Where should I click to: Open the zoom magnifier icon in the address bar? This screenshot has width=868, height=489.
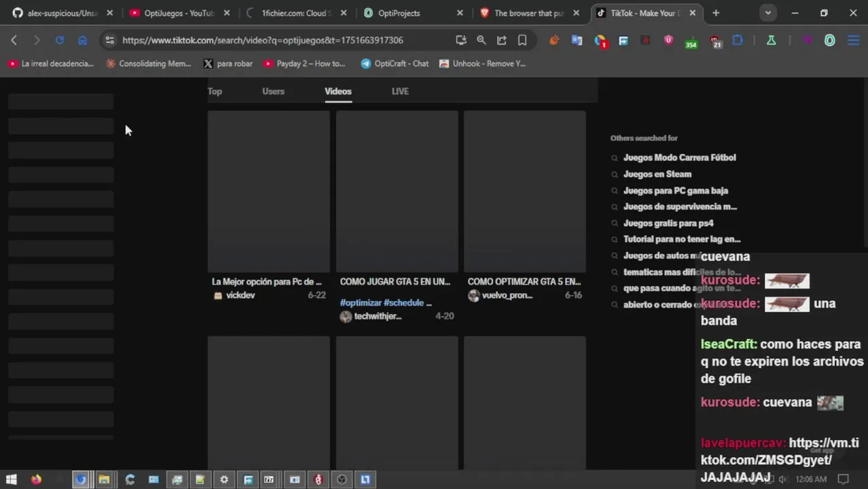click(x=482, y=40)
